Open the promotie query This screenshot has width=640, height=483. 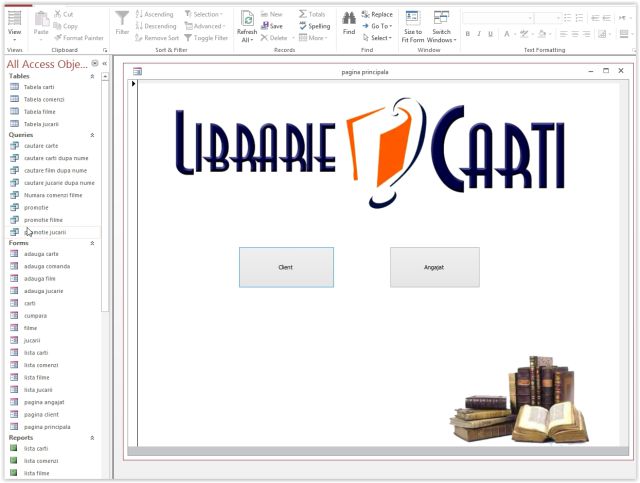(36, 207)
